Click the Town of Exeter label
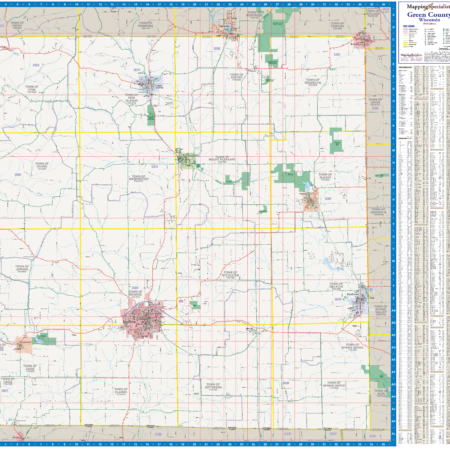This screenshot has width=450, height=450. (x=237, y=77)
